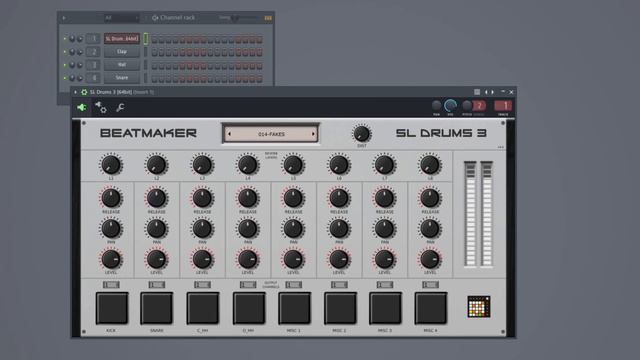Image resolution: width=640 pixels, height=360 pixels.
Task: Trigger the MISC 1 pad
Action: point(294,308)
